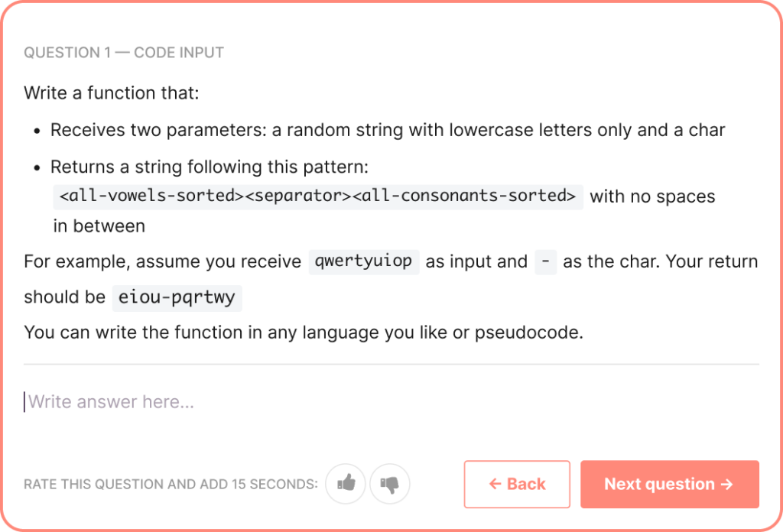Click the 'Write a function that:' text

112,93
